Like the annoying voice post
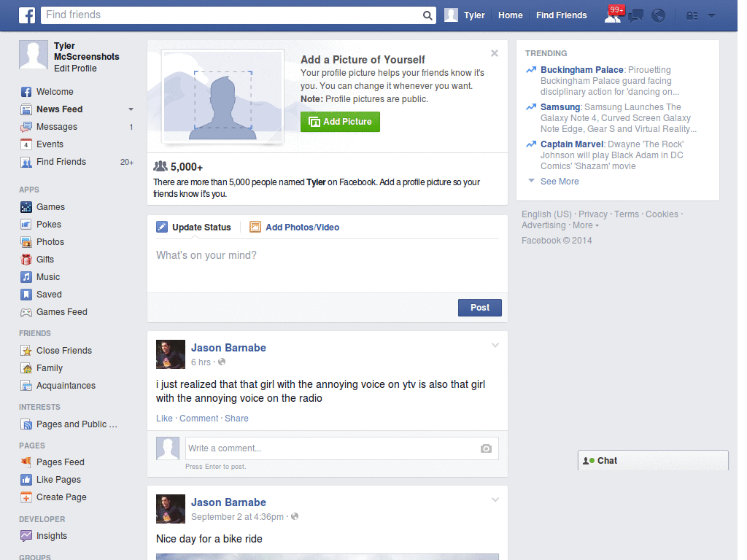Image resolution: width=747 pixels, height=560 pixels. click(164, 419)
